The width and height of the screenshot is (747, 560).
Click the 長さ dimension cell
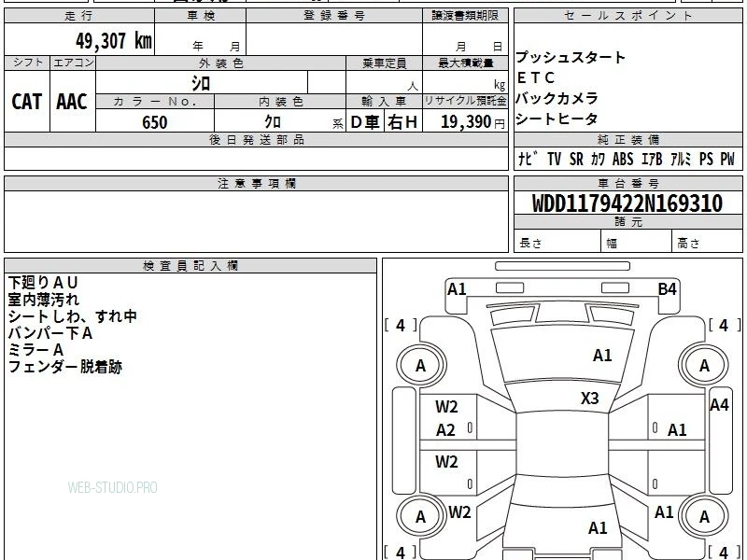tap(557, 243)
